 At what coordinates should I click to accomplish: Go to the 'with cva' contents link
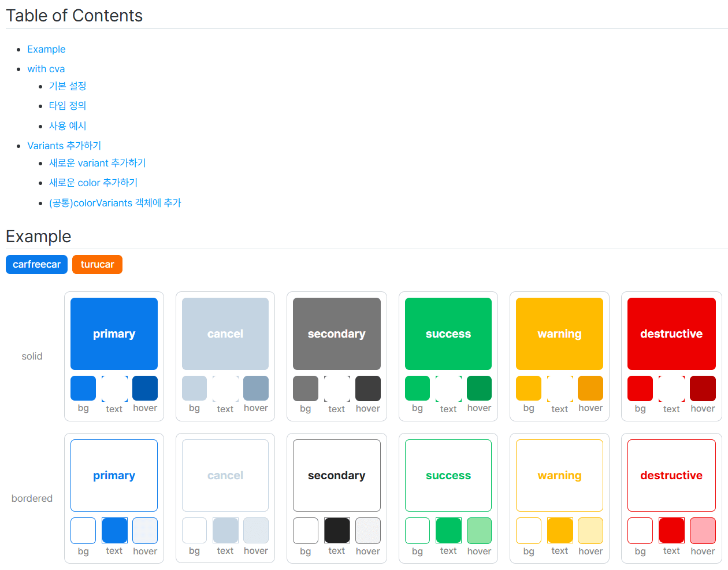pos(46,69)
